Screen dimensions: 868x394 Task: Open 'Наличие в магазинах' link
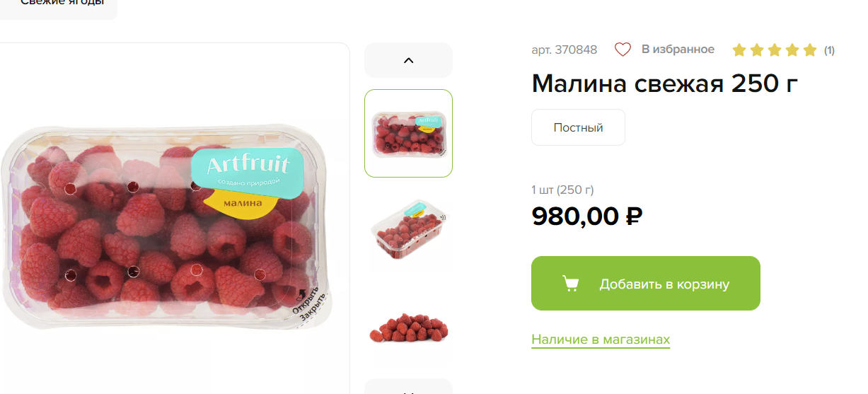601,340
